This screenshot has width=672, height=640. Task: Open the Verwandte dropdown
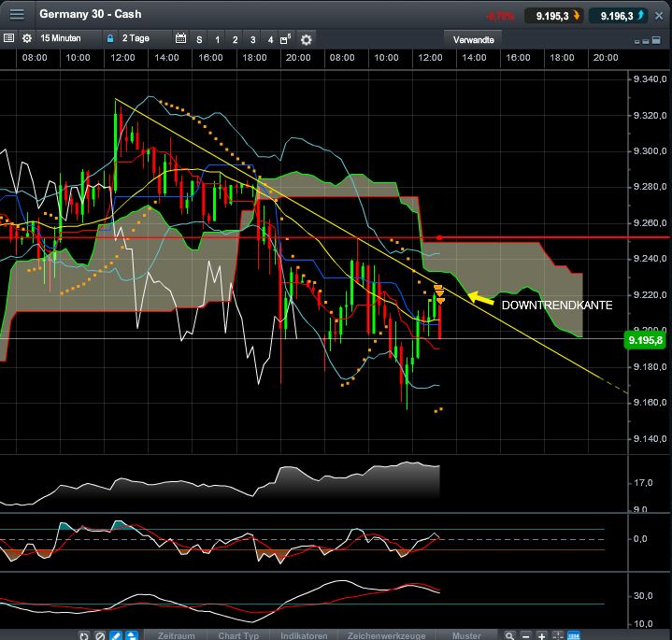[475, 39]
